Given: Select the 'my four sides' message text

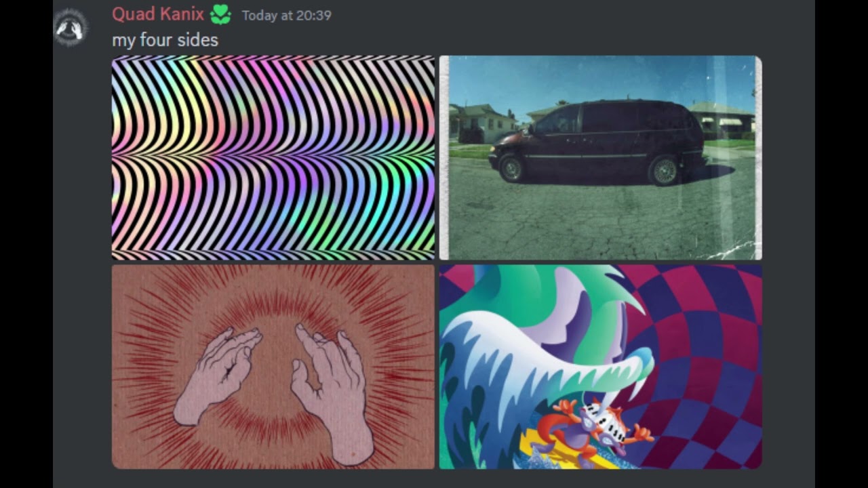Looking at the screenshot, I should tap(165, 40).
